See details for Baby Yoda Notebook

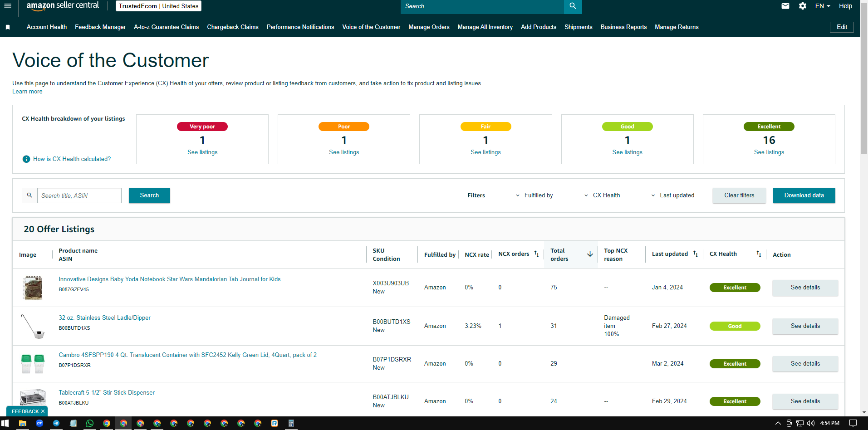(x=805, y=288)
